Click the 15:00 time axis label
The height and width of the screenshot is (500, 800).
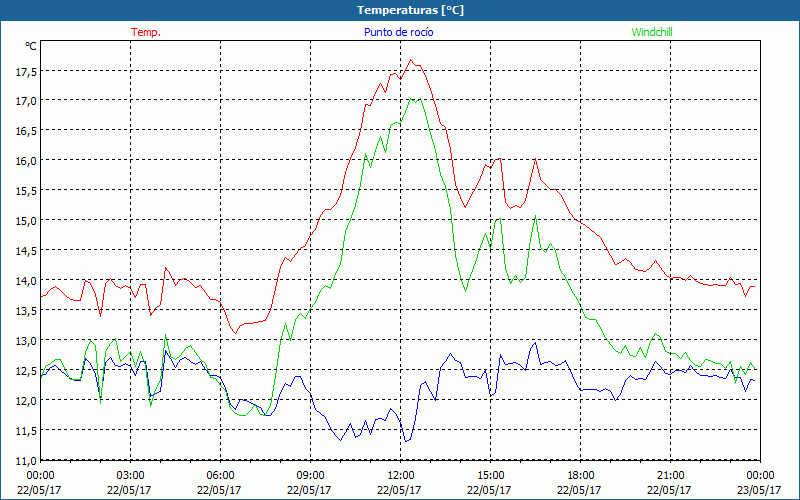(x=490, y=476)
